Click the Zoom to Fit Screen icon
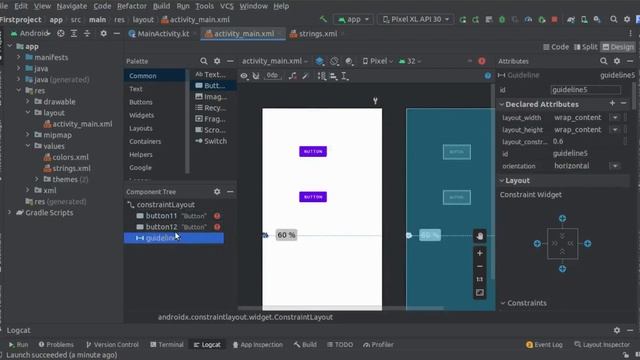The height and width of the screenshot is (360, 640). tap(480, 293)
